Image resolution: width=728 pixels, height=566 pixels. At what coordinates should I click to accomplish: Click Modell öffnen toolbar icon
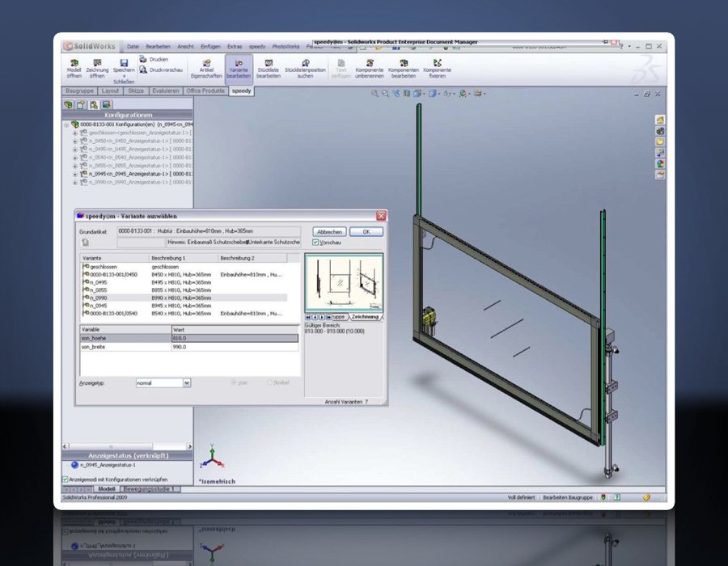click(74, 69)
